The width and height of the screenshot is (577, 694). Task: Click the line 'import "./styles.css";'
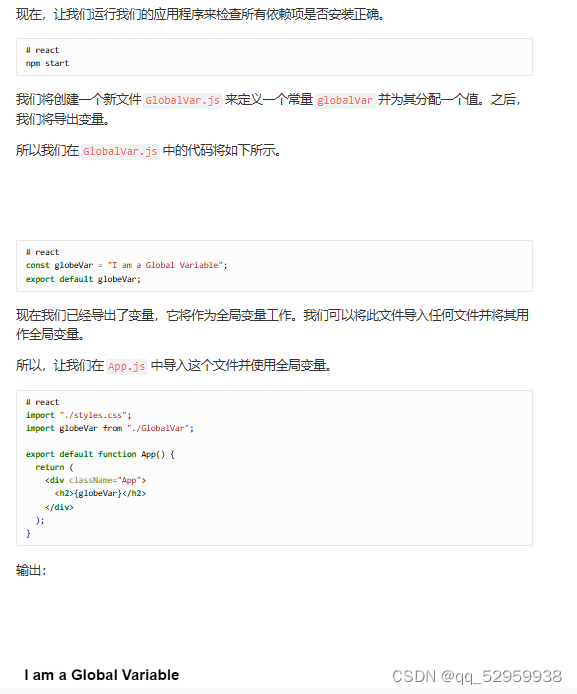click(x=78, y=415)
